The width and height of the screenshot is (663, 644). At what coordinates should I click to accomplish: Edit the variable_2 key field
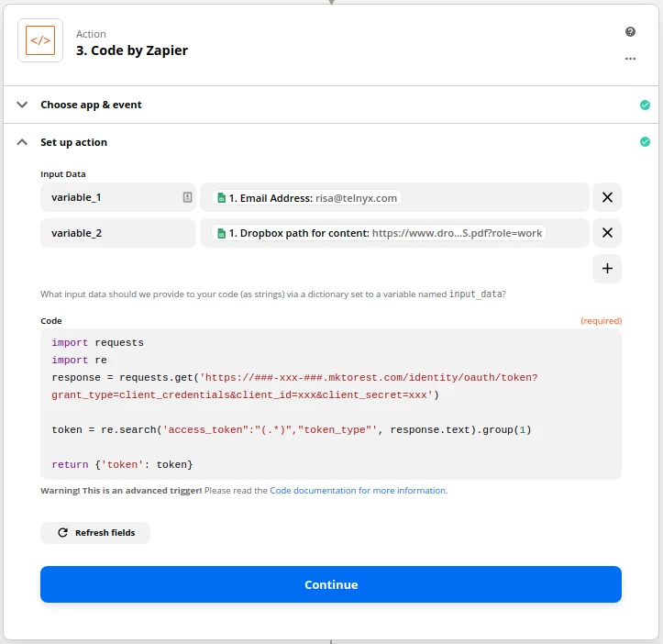(x=118, y=233)
